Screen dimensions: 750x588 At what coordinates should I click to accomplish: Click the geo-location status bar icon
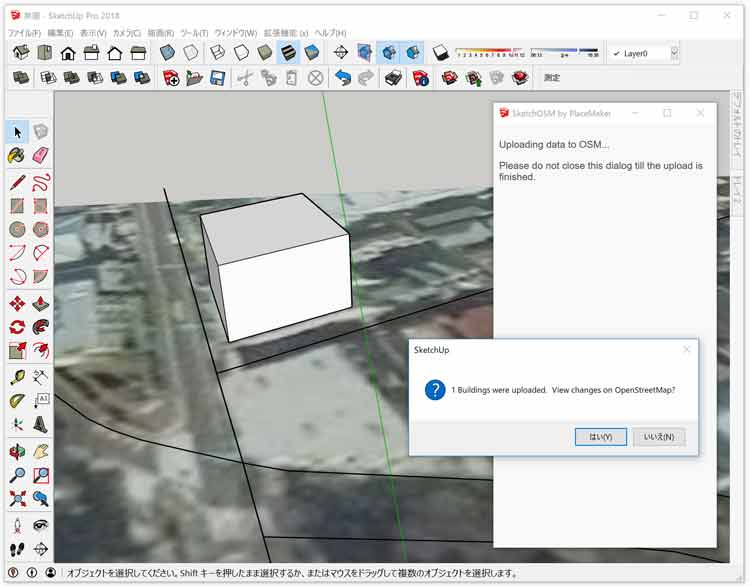pos(13,572)
